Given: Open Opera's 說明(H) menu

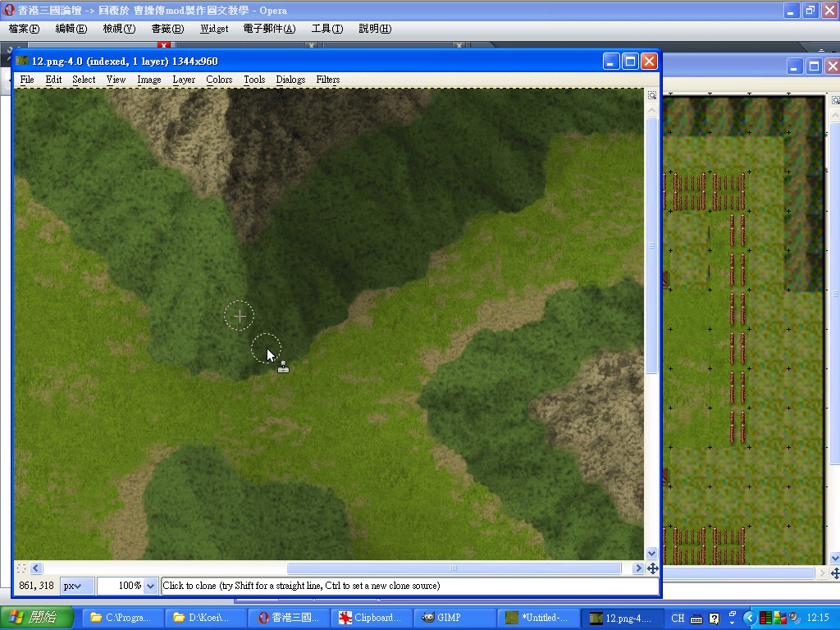Looking at the screenshot, I should [x=375, y=29].
